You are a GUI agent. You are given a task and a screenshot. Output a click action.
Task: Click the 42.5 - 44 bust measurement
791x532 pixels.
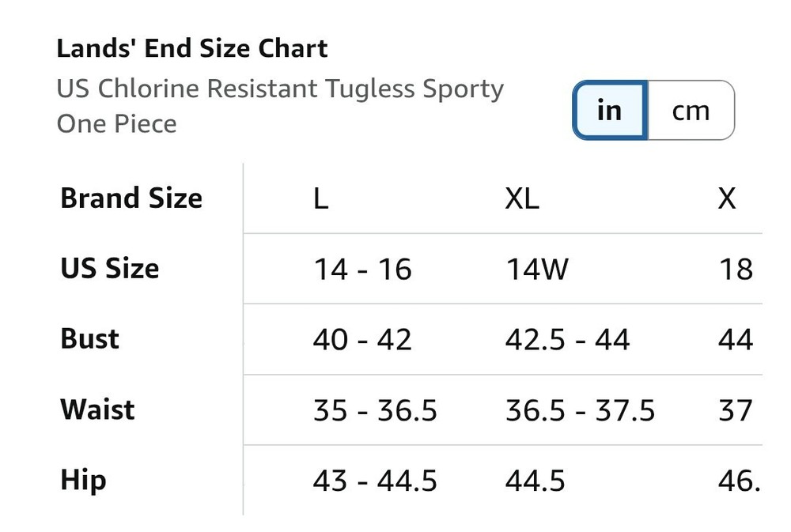[567, 339]
